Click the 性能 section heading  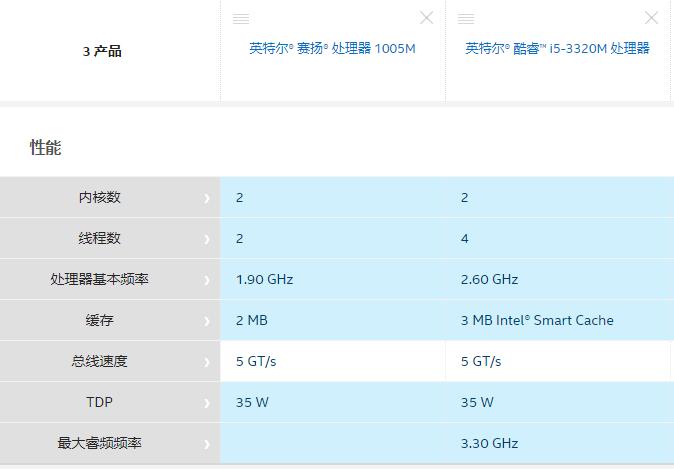46,147
